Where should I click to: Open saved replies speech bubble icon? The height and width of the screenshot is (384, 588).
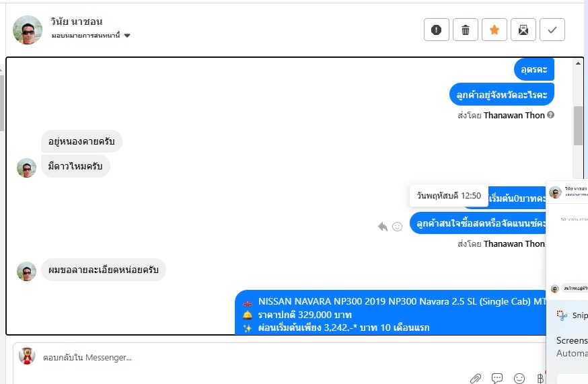[497, 379]
